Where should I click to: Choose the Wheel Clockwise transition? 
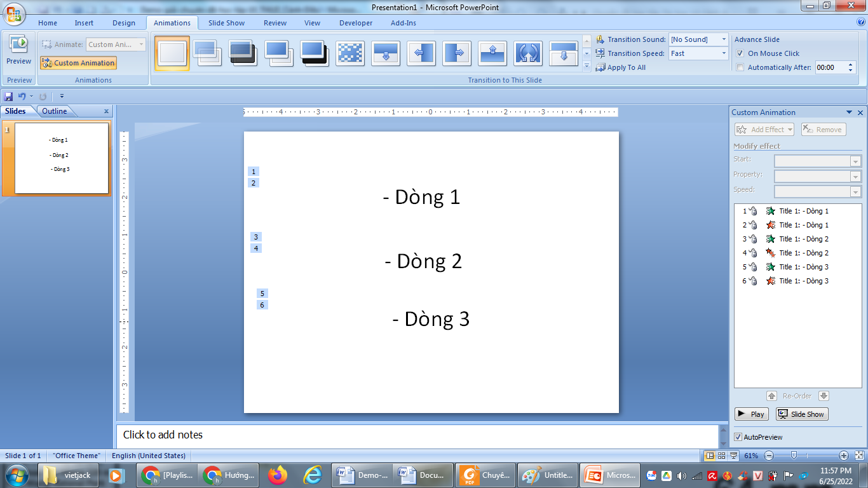pos(528,53)
